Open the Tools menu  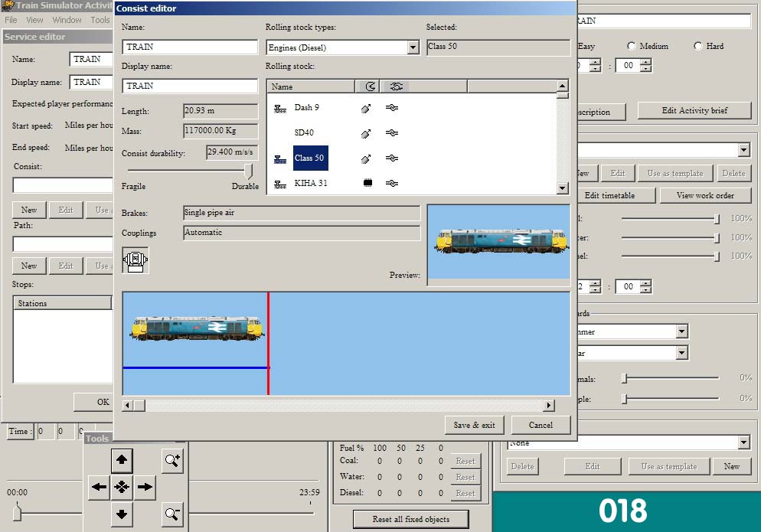pyautogui.click(x=100, y=20)
